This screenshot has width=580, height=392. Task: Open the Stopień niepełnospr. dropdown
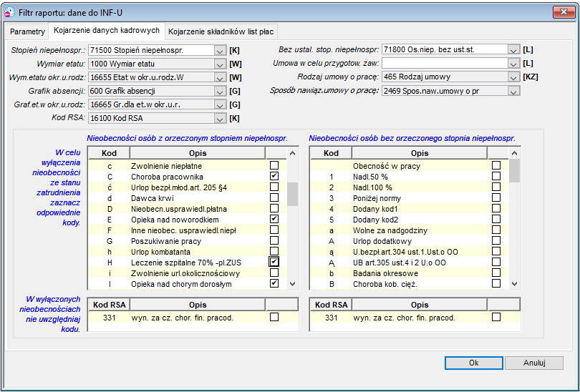220,50
